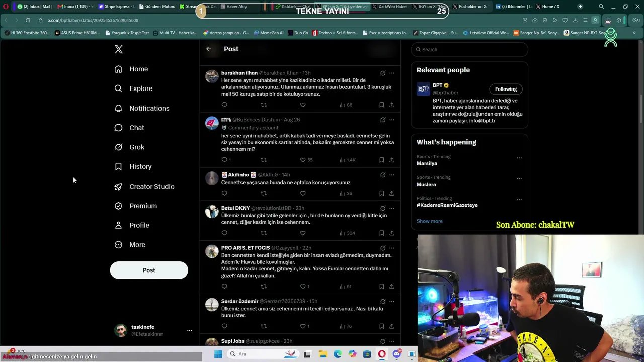The image size is (644, 362).
Task: Go back using the Post header arrow
Action: pyautogui.click(x=209, y=49)
